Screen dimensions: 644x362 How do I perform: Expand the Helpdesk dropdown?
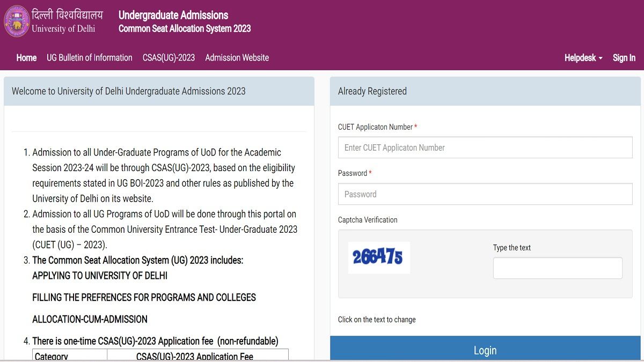tap(583, 57)
